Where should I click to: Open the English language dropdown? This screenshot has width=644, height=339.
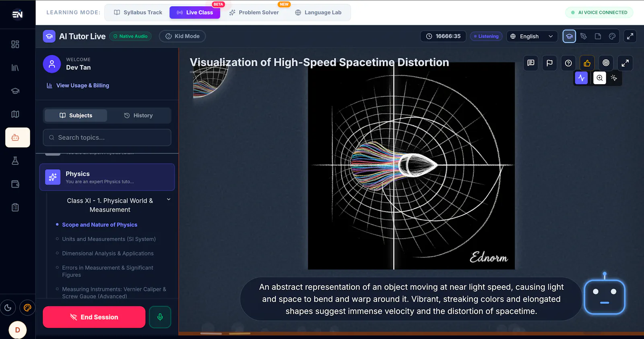point(532,36)
